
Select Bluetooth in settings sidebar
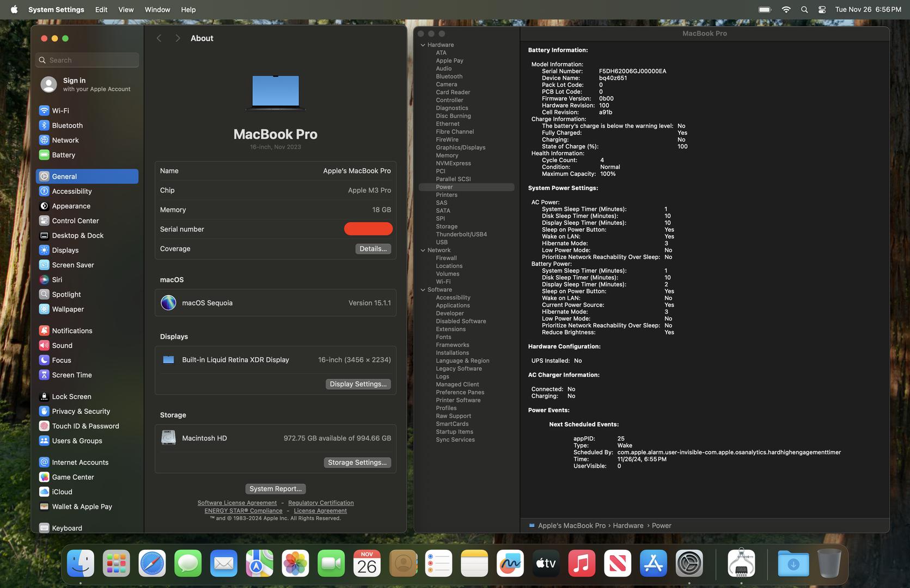coord(67,125)
